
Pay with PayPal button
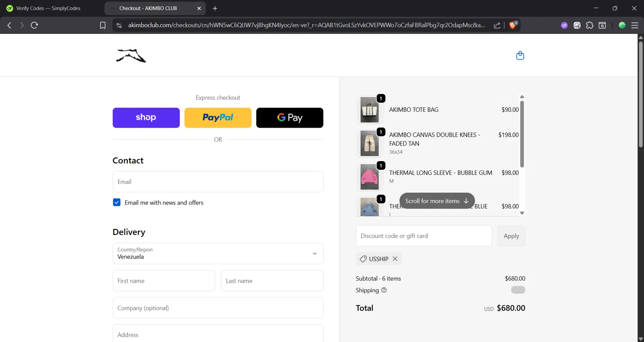pyautogui.click(x=218, y=118)
